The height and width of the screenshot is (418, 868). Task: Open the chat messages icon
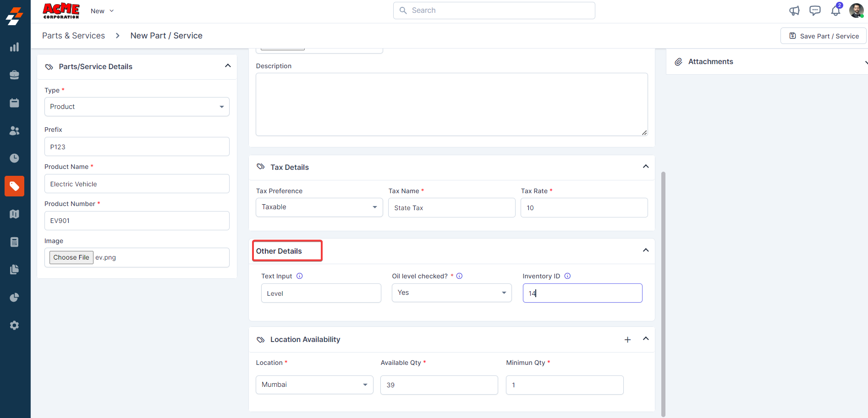coord(815,11)
